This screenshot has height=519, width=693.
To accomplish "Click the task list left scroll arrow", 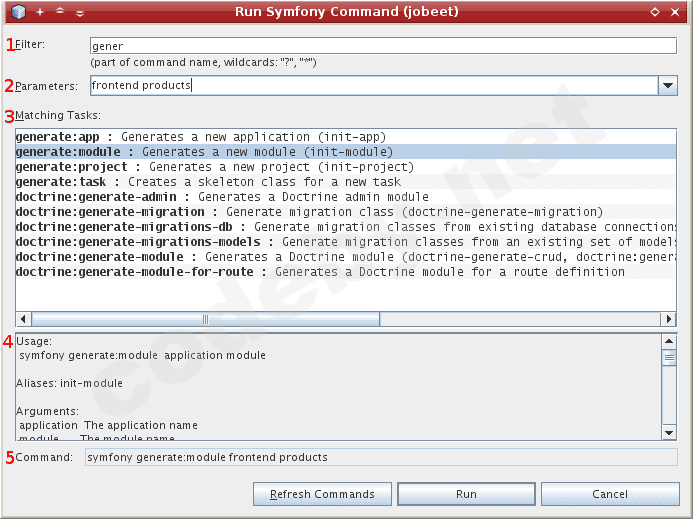I will click(x=23, y=319).
